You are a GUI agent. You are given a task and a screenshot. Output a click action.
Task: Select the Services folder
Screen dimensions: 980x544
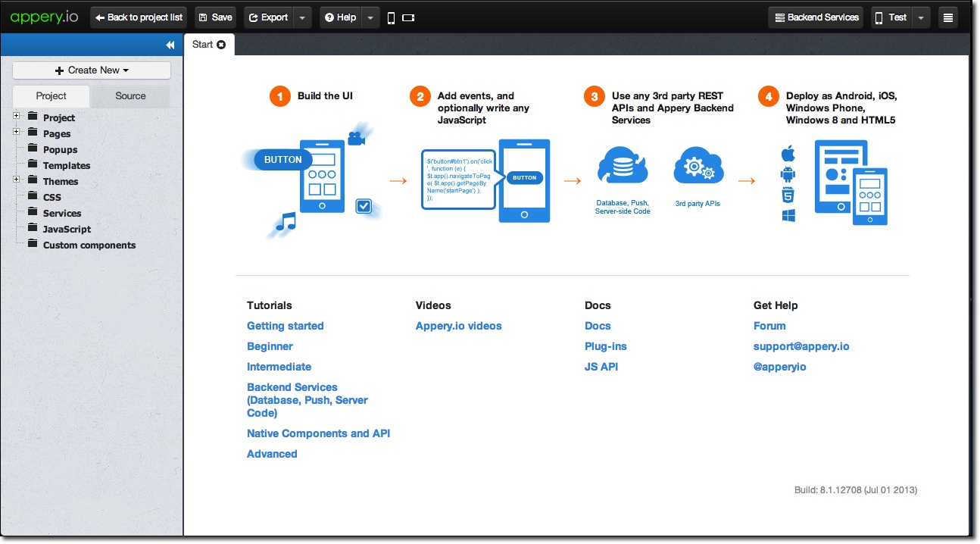tap(62, 213)
